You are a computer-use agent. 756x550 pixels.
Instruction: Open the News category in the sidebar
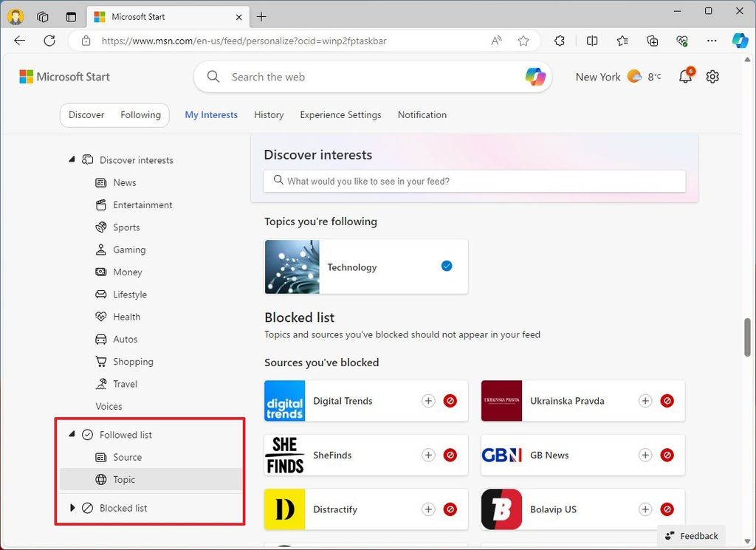click(x=100, y=182)
